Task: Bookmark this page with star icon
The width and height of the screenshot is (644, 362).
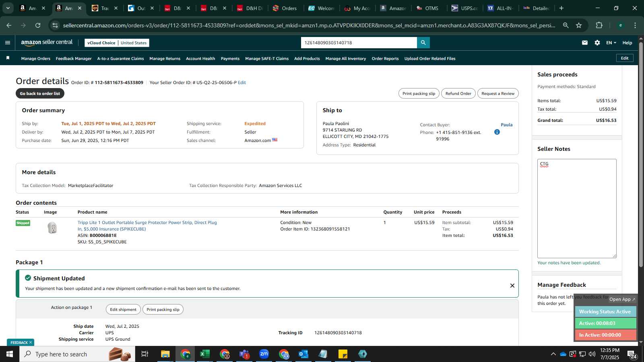Action: pyautogui.click(x=579, y=25)
